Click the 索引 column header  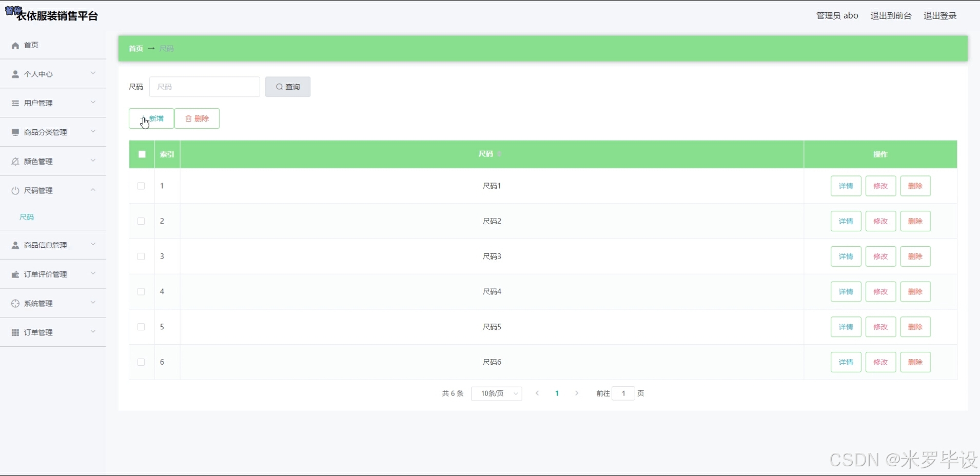click(167, 154)
